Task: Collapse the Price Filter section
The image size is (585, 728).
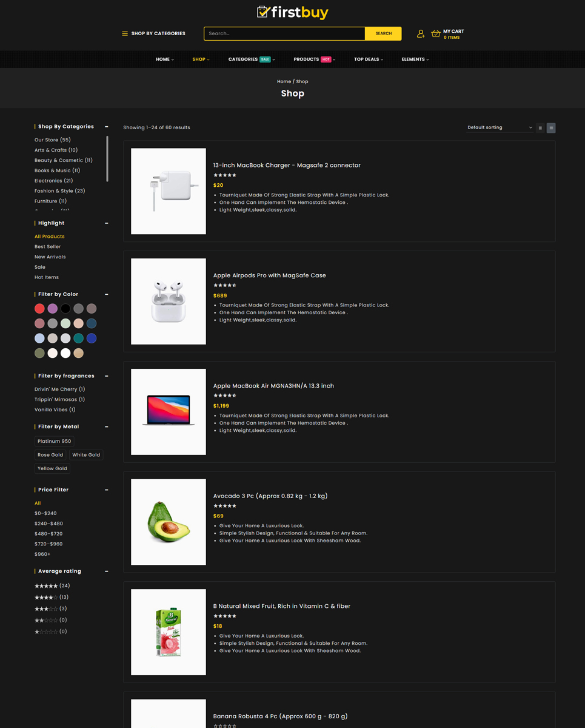Action: pyautogui.click(x=107, y=490)
